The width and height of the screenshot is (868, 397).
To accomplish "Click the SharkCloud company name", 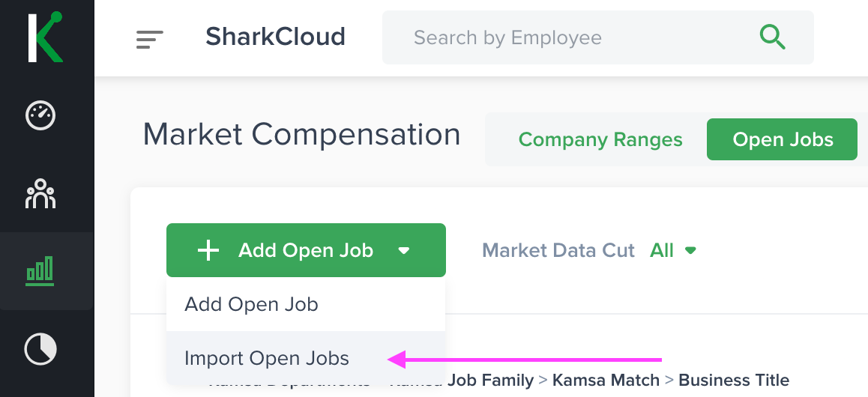I will click(x=275, y=37).
